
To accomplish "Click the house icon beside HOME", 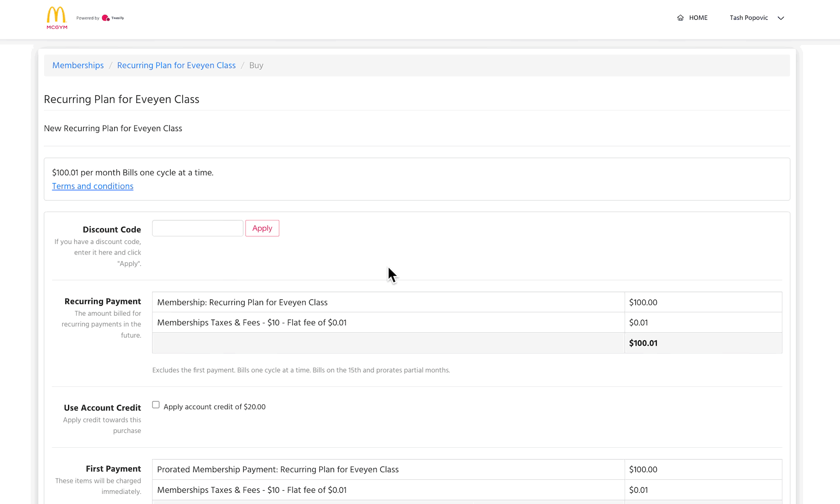I will [x=680, y=18].
